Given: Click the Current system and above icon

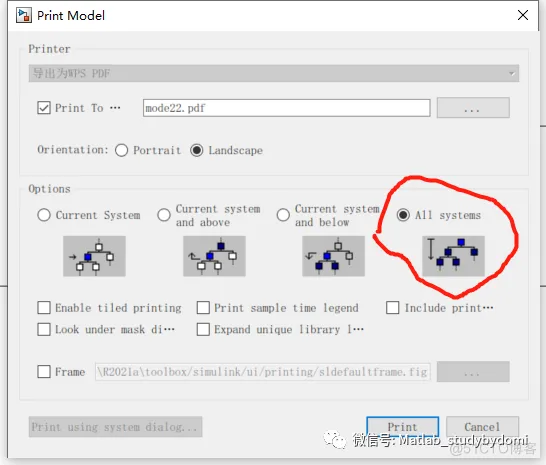Looking at the screenshot, I should click(x=214, y=256).
